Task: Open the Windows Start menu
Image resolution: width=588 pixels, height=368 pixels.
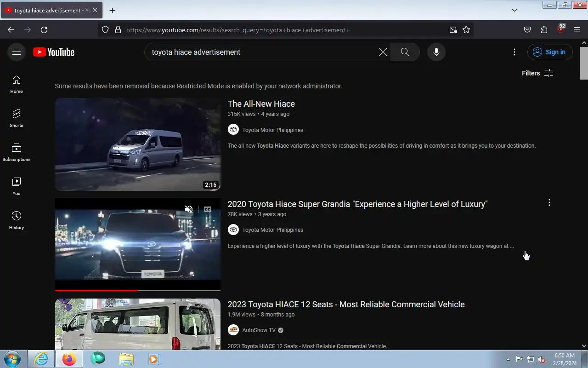Action: coord(12,359)
